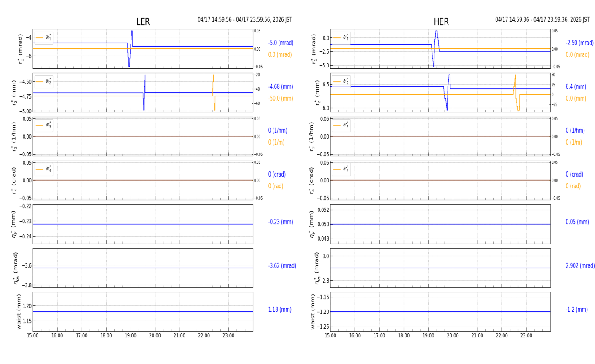Screen dimensions: 595x364
Task: Click the LER orange -50.0 (mm) value
Action: pos(280,99)
